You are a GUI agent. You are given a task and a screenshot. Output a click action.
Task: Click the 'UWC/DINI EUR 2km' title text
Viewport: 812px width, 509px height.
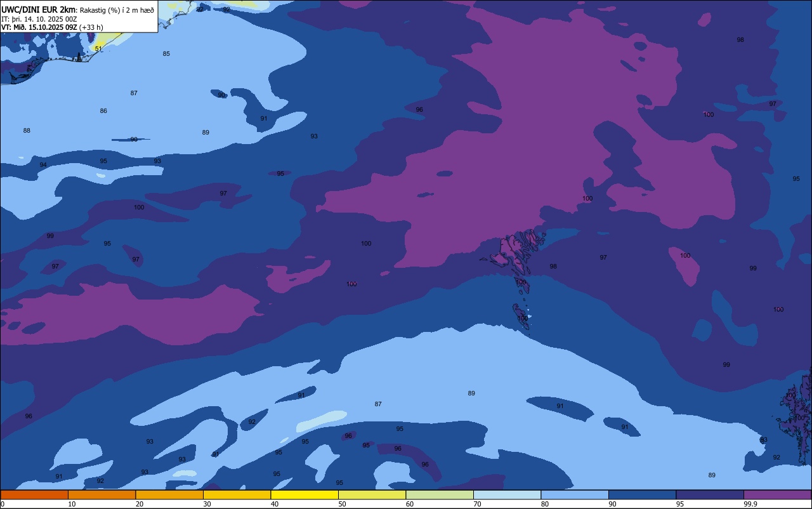[x=39, y=10]
